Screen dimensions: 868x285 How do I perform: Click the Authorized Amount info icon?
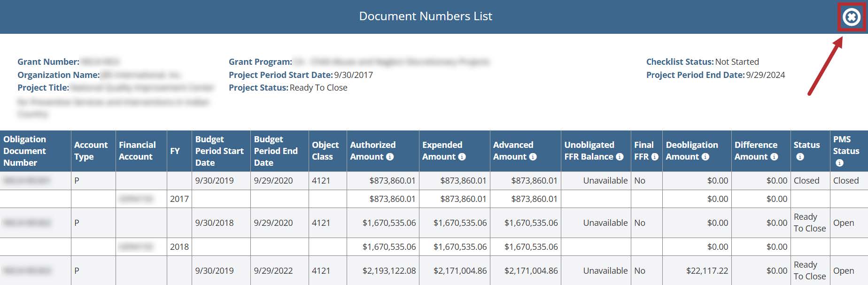[390, 157]
